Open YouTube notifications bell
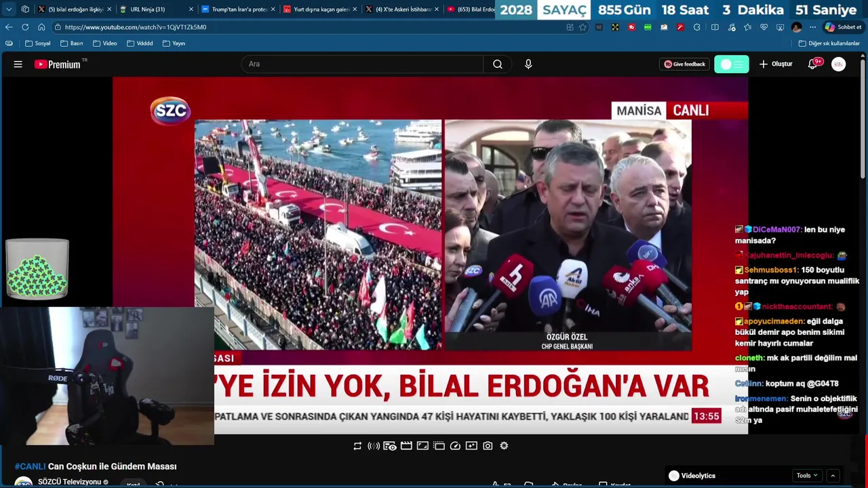This screenshot has width=868, height=488. [813, 64]
